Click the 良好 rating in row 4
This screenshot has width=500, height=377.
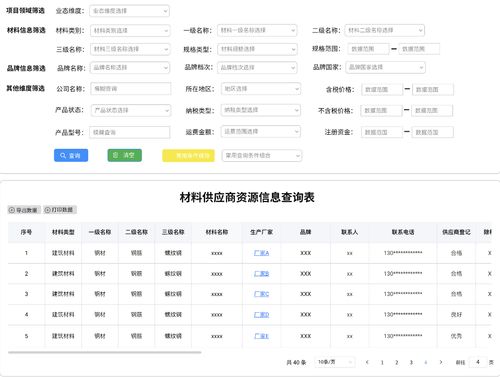click(x=456, y=315)
